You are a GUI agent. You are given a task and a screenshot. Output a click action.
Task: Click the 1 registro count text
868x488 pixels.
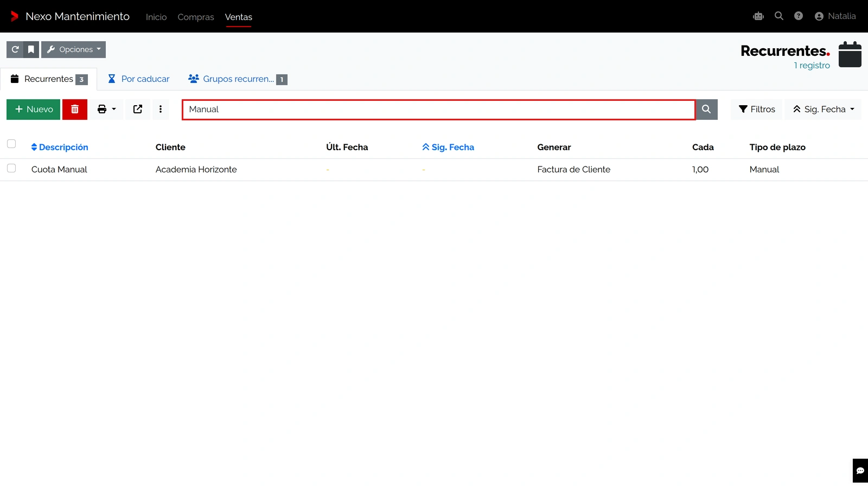(x=812, y=66)
